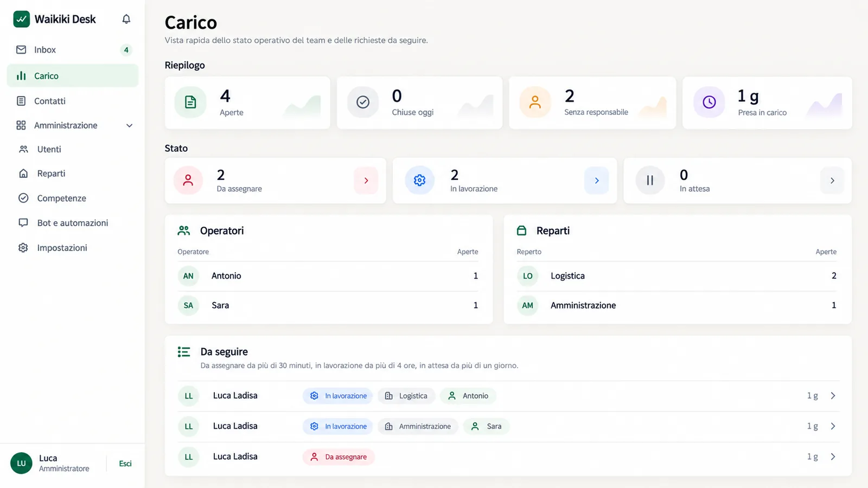Click the Antonio assignee tag

tap(468, 396)
